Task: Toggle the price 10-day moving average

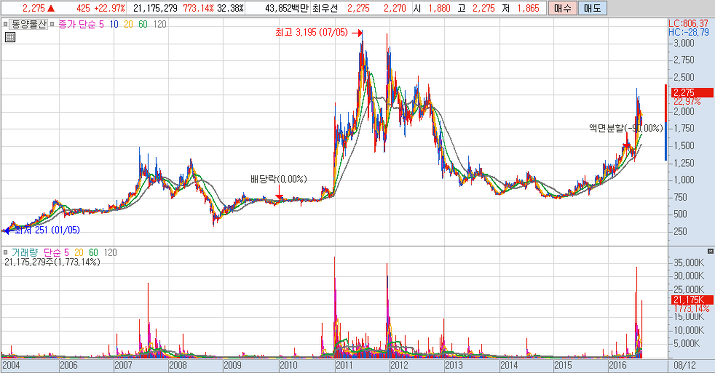Action: (114, 24)
